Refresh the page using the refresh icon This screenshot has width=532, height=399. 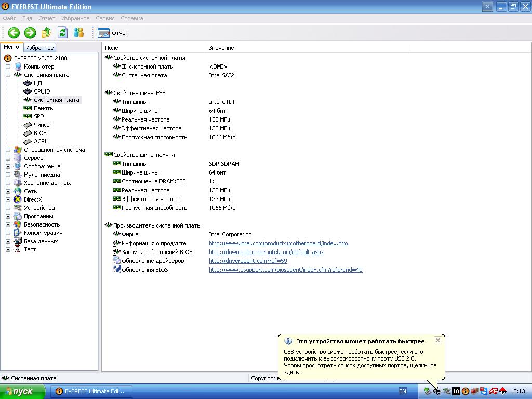[62, 33]
